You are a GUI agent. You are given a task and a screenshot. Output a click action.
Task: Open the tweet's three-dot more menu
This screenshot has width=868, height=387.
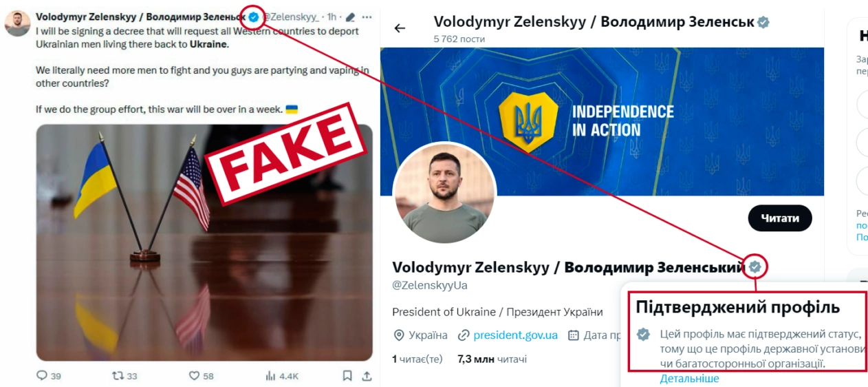click(x=367, y=17)
